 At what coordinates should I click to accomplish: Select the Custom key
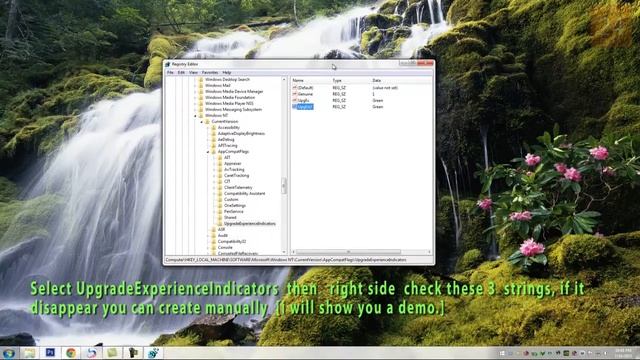[x=231, y=200]
